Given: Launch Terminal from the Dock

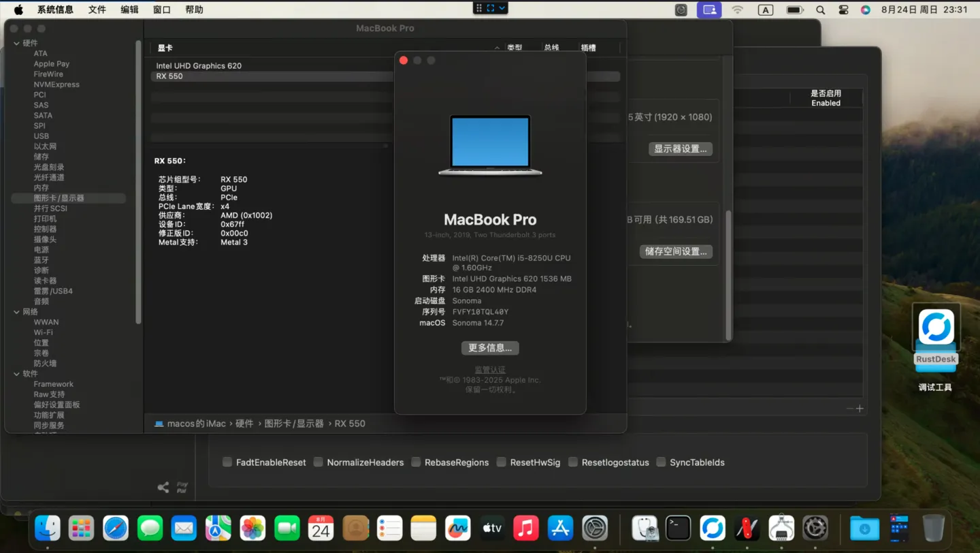Looking at the screenshot, I should point(679,528).
